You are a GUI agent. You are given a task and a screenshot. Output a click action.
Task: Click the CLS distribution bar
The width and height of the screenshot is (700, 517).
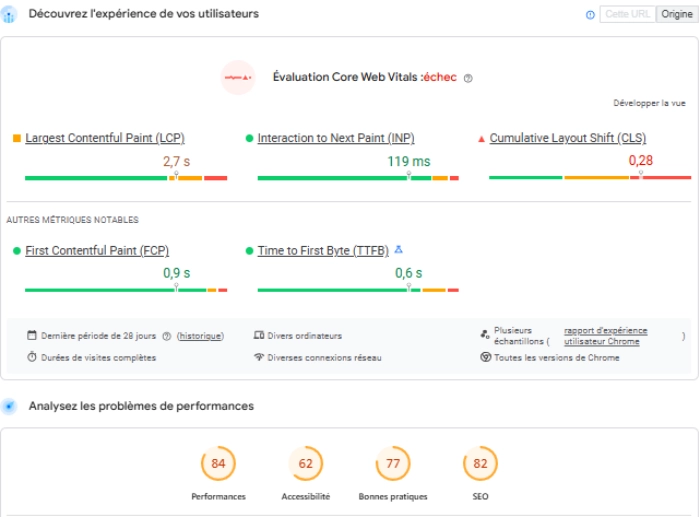point(590,177)
